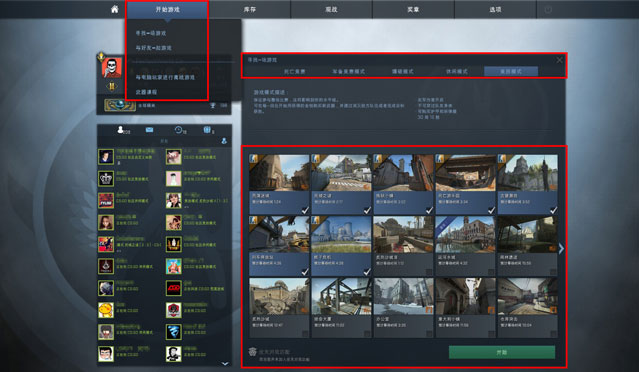Open the skull-face player profile avatar
Image resolution: width=639 pixels, height=372 pixels.
coord(111,68)
